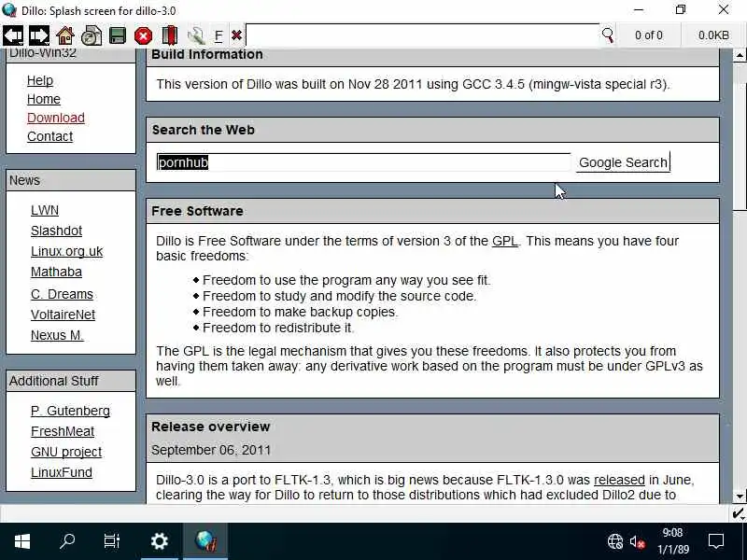Open Settings gear on taskbar
This screenshot has height=560, width=747.
click(x=159, y=541)
